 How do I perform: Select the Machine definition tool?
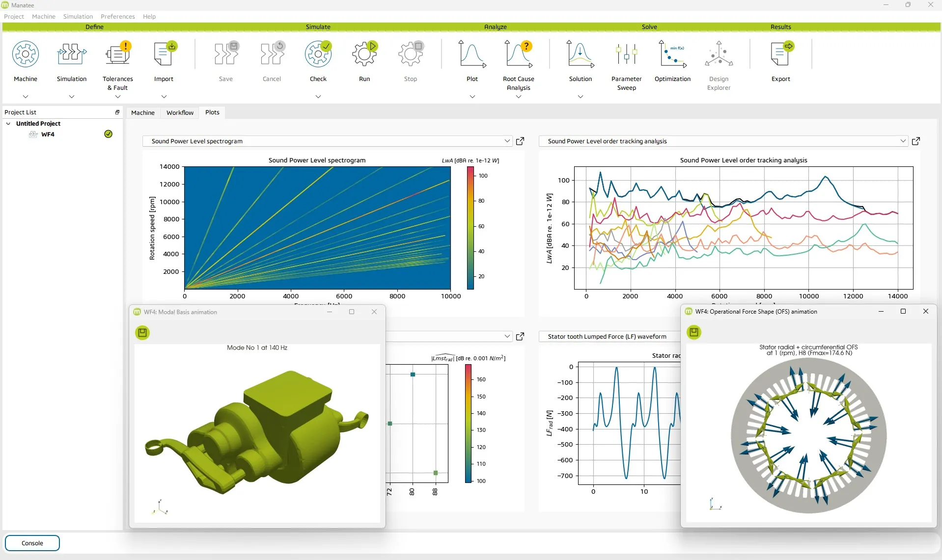point(26,54)
